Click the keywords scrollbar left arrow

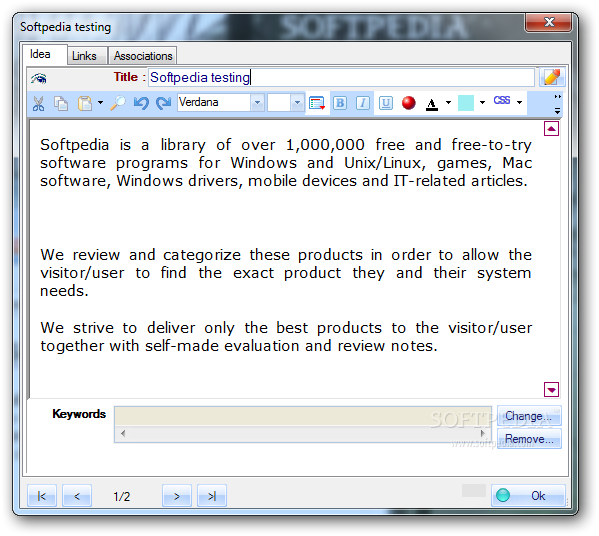pos(123,433)
